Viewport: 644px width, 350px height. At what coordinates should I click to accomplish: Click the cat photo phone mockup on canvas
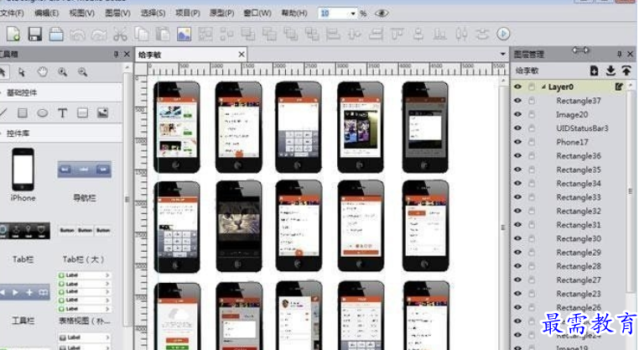[x=239, y=226]
